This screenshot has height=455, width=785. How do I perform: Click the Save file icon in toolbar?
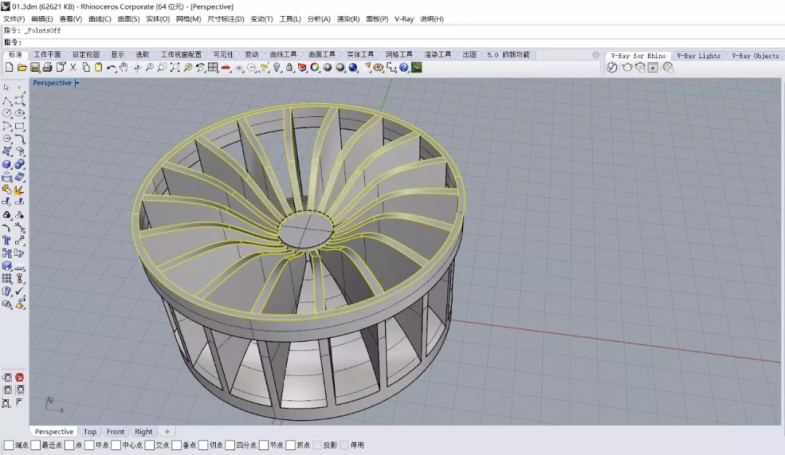click(35, 67)
